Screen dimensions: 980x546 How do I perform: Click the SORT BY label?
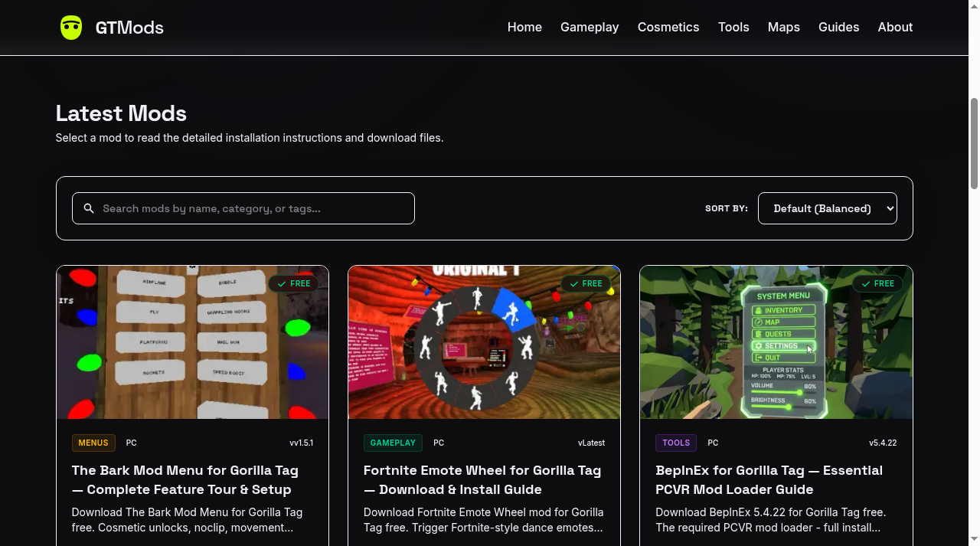tap(727, 208)
